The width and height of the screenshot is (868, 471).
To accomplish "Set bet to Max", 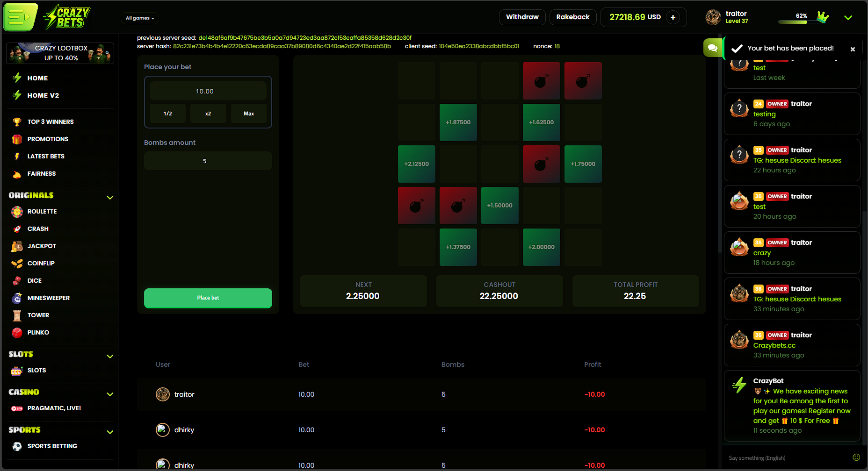I will click(x=249, y=114).
